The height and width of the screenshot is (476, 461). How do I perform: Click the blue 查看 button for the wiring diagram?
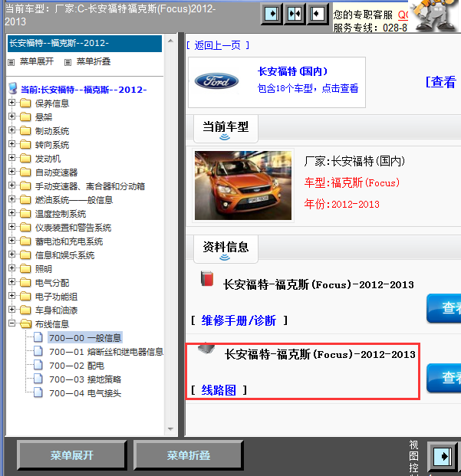(443, 378)
